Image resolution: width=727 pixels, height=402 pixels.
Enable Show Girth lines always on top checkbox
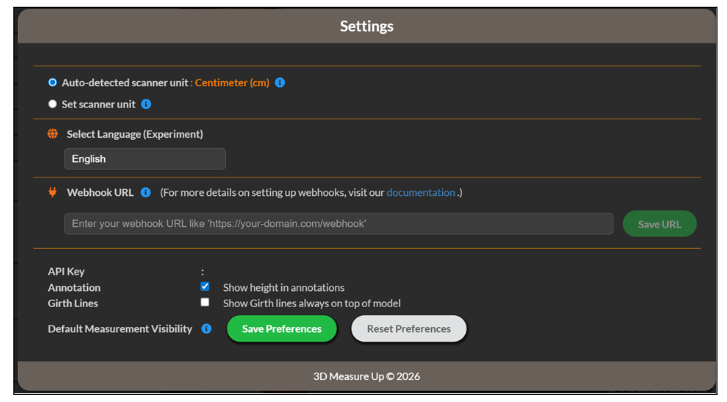pos(204,302)
